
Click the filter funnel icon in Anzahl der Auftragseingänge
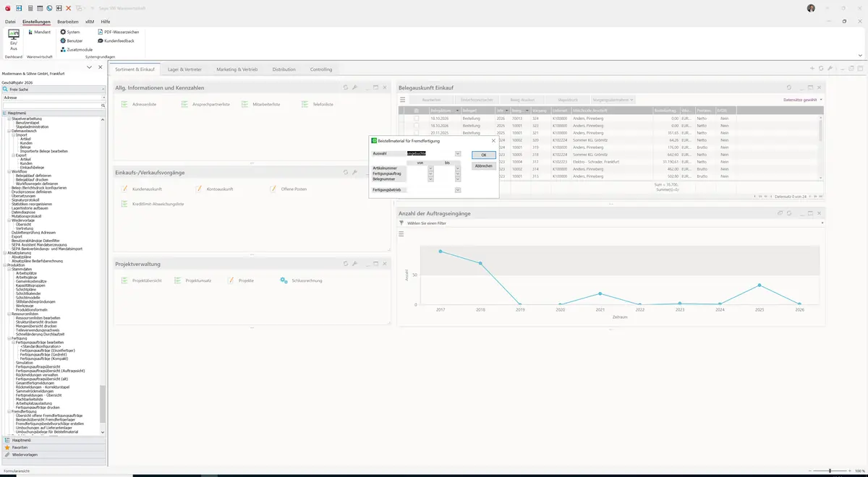point(401,223)
